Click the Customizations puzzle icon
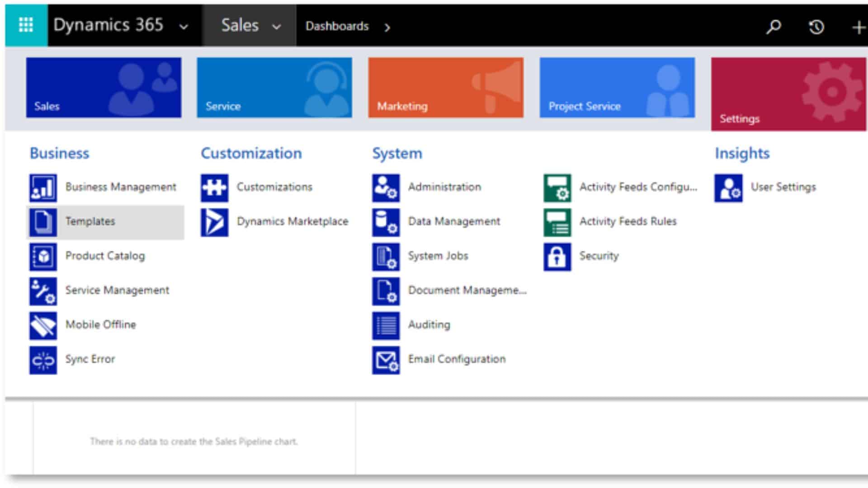Screen dimensions: 868x488 pyautogui.click(x=214, y=188)
